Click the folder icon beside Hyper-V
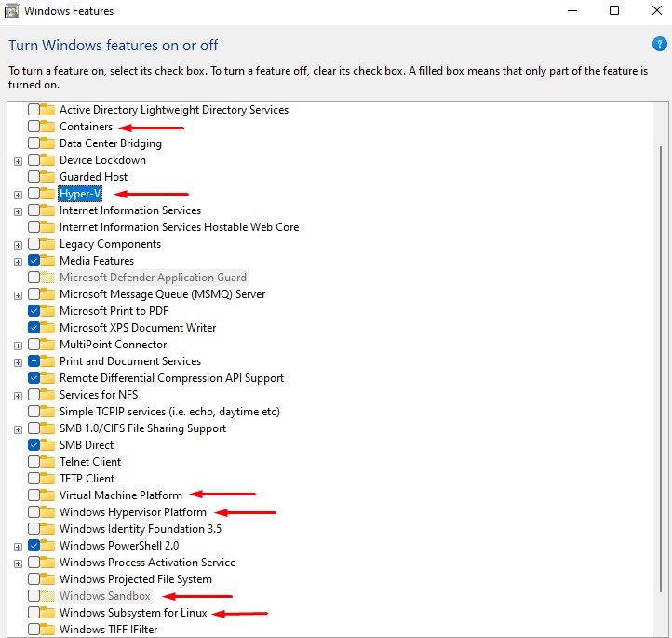 pos(47,194)
